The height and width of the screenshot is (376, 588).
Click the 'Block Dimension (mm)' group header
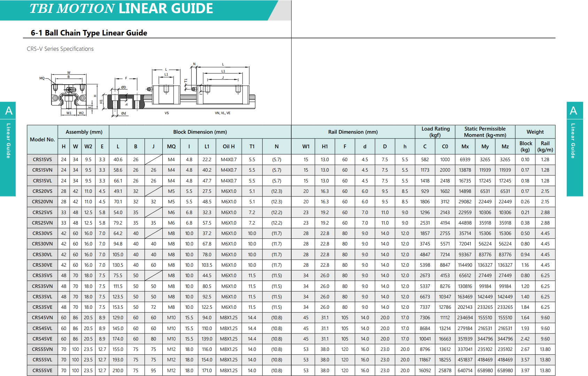tap(200, 132)
